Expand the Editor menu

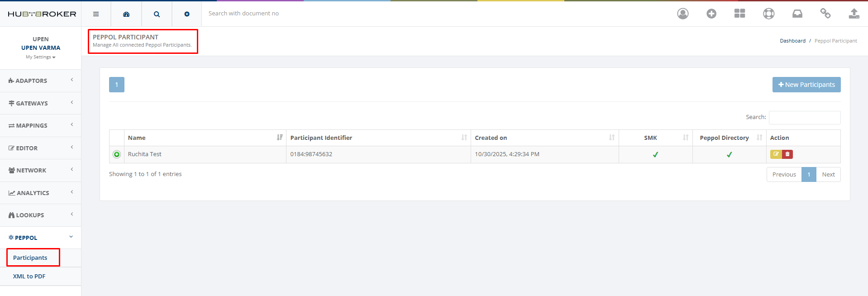coord(41,148)
